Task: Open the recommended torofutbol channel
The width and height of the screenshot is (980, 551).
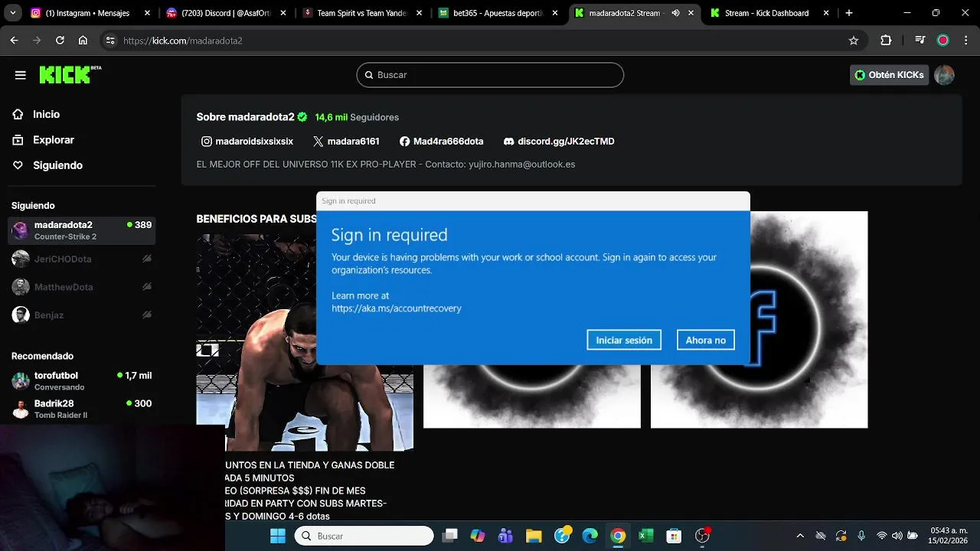Action: [x=81, y=380]
